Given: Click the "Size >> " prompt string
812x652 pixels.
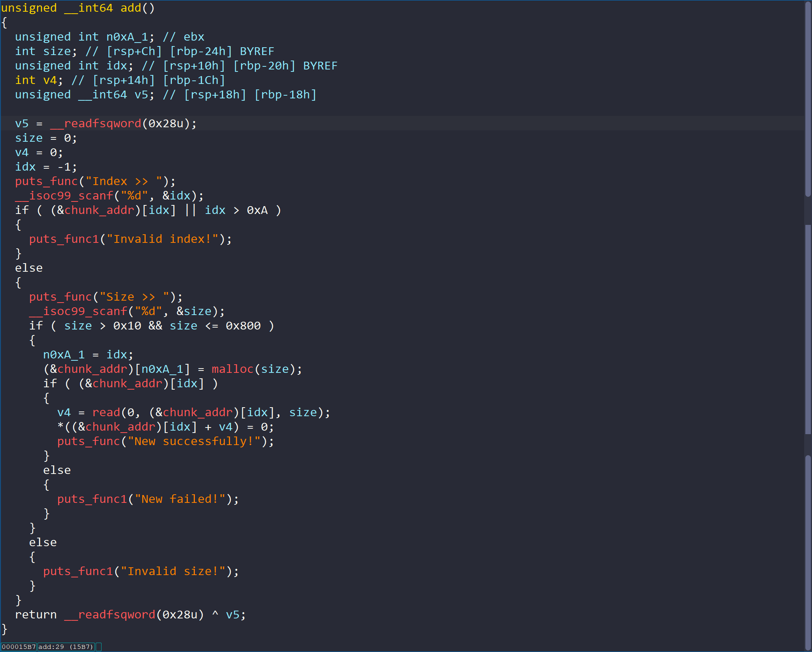Looking at the screenshot, I should [134, 297].
